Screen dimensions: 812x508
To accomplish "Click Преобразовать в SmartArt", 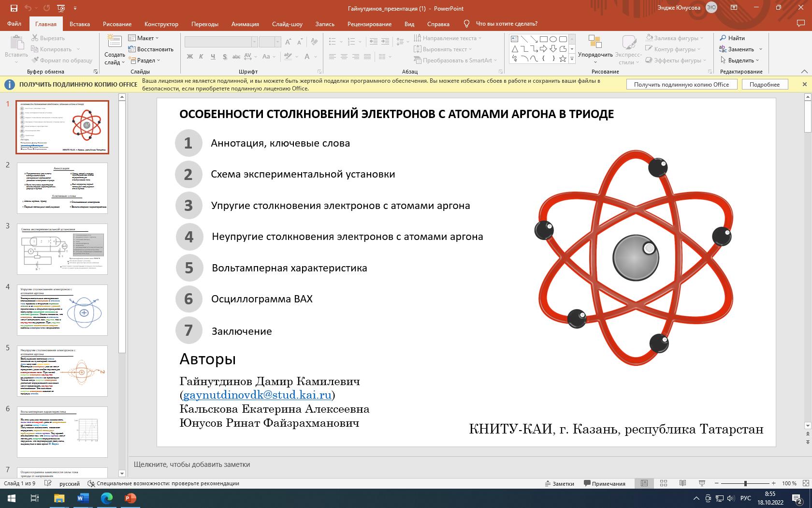I will pos(456,60).
